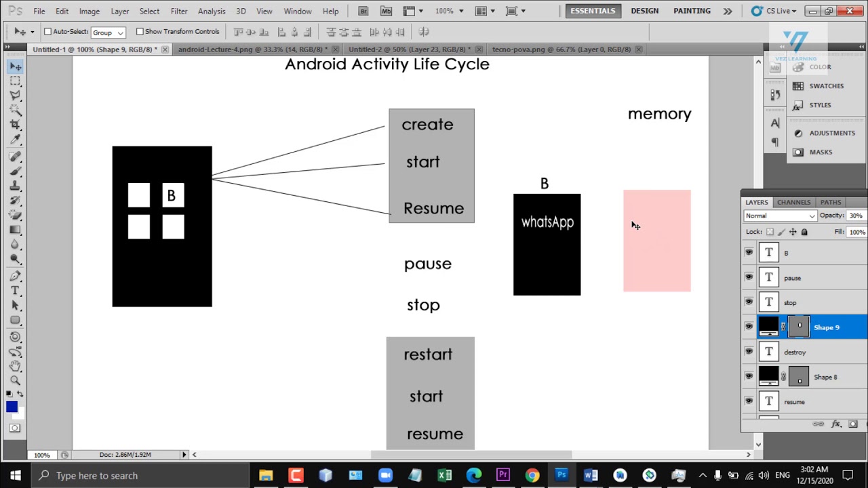Select the Eyedropper tool
The width and height of the screenshot is (868, 488).
(x=15, y=140)
